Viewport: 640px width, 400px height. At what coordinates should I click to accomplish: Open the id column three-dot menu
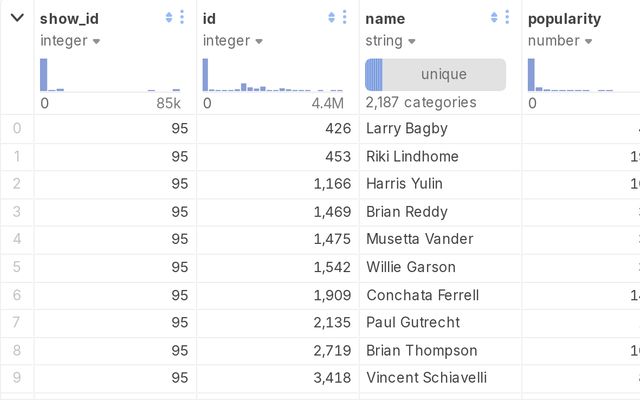point(345,18)
